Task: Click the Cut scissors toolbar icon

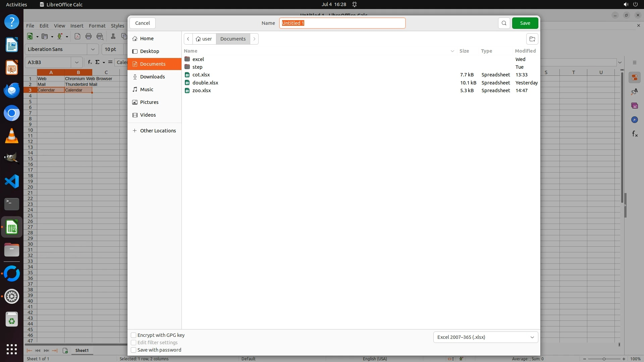Action: 113,37
